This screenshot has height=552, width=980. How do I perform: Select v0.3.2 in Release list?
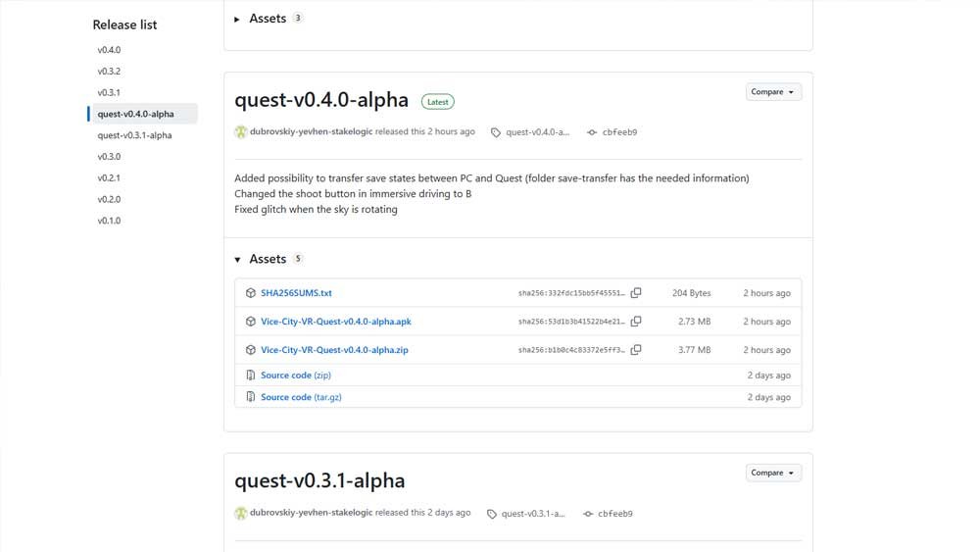pyautogui.click(x=109, y=72)
